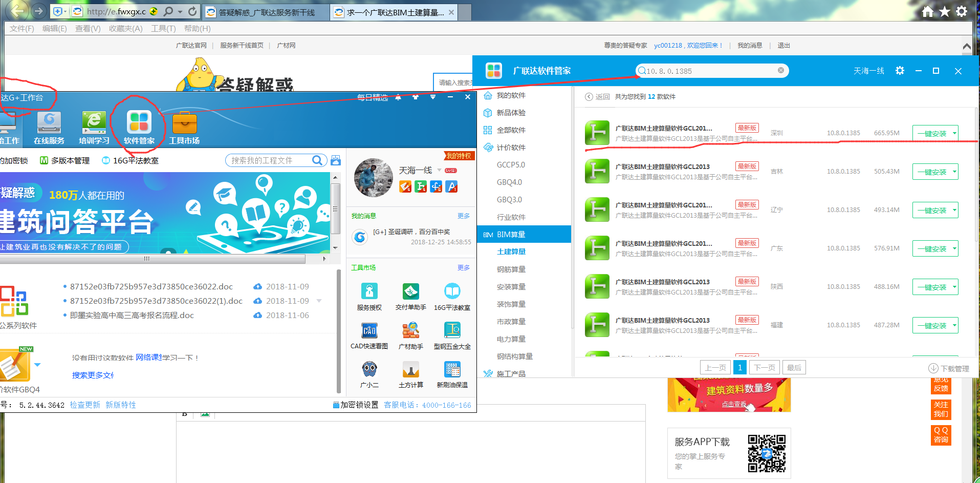The image size is (980, 483).
Task: Click search magnifier in project file search
Action: (x=317, y=160)
